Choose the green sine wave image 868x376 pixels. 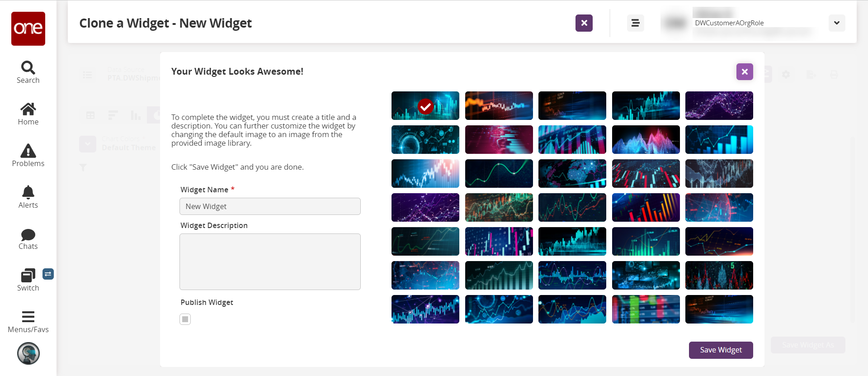coord(499,174)
